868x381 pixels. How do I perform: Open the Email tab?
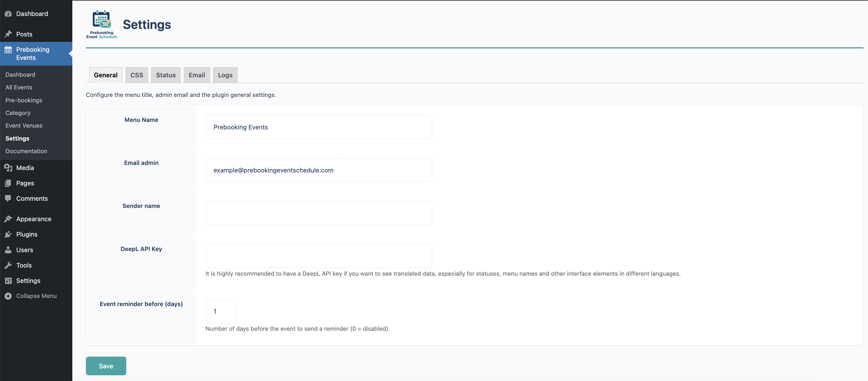pyautogui.click(x=197, y=75)
